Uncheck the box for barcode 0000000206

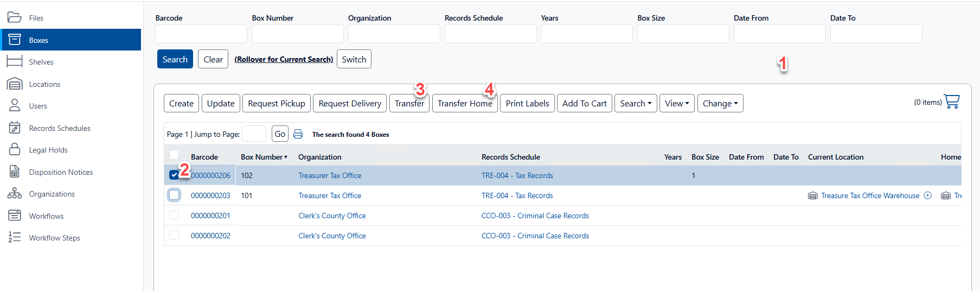click(174, 175)
